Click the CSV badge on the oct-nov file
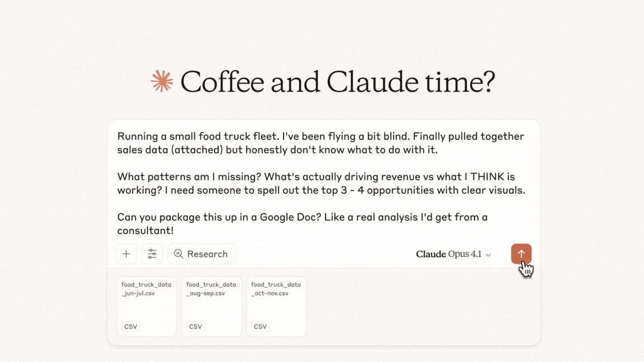This screenshot has height=362, width=644. coord(259,326)
